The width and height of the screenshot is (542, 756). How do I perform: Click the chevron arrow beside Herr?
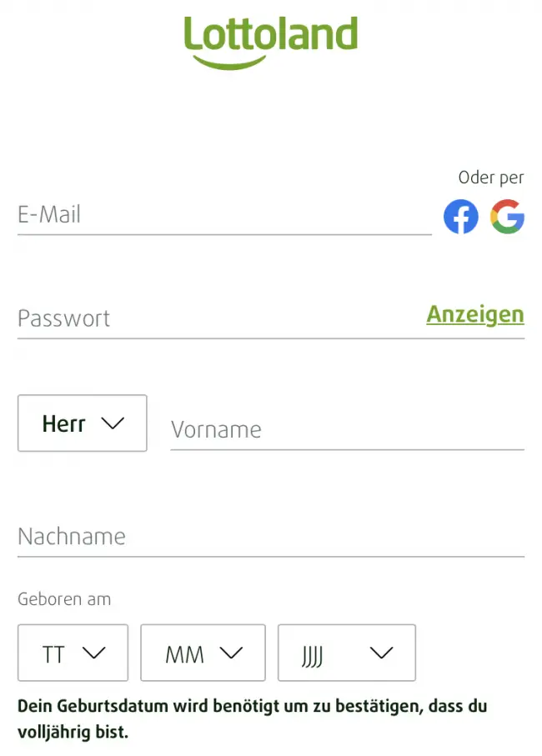click(112, 423)
